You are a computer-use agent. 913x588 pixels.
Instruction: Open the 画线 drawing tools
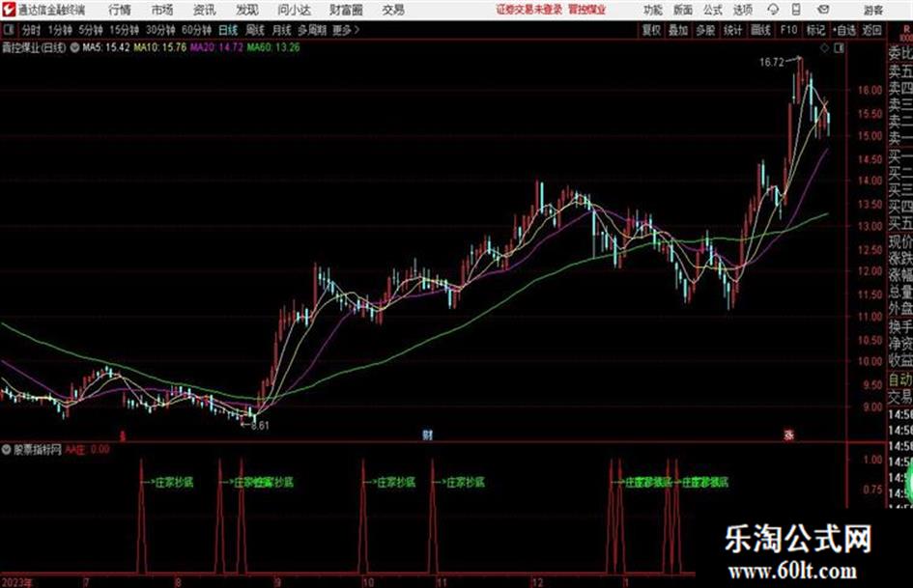(760, 30)
